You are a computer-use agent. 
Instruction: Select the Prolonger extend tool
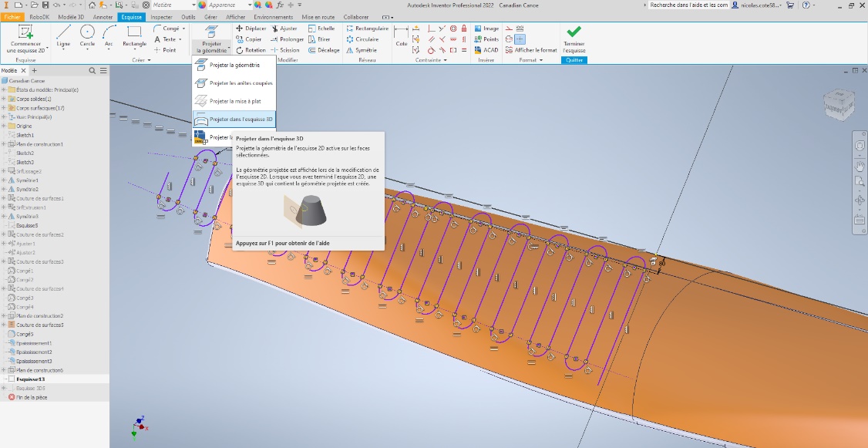tap(287, 39)
